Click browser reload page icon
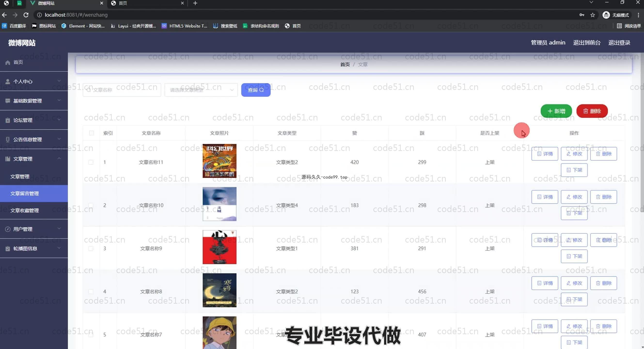 click(x=26, y=15)
